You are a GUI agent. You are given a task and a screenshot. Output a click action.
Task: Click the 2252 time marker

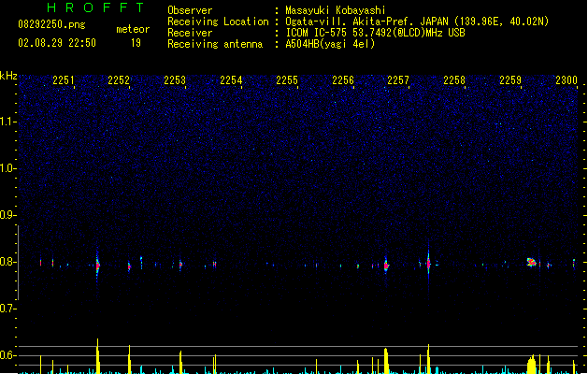pyautogui.click(x=119, y=80)
